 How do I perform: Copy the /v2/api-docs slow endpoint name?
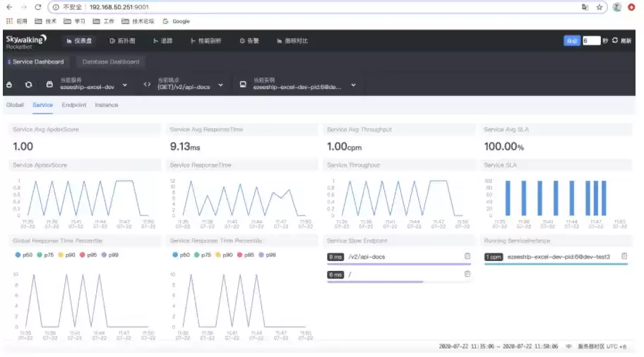tap(467, 256)
